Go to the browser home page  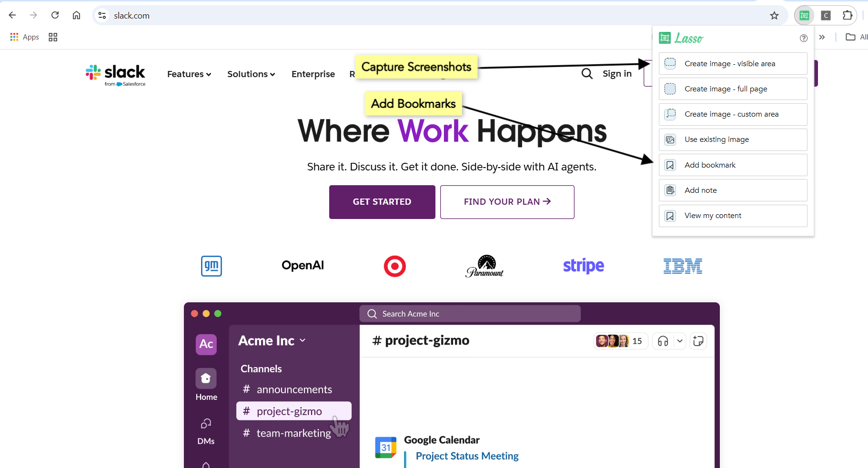tap(76, 15)
